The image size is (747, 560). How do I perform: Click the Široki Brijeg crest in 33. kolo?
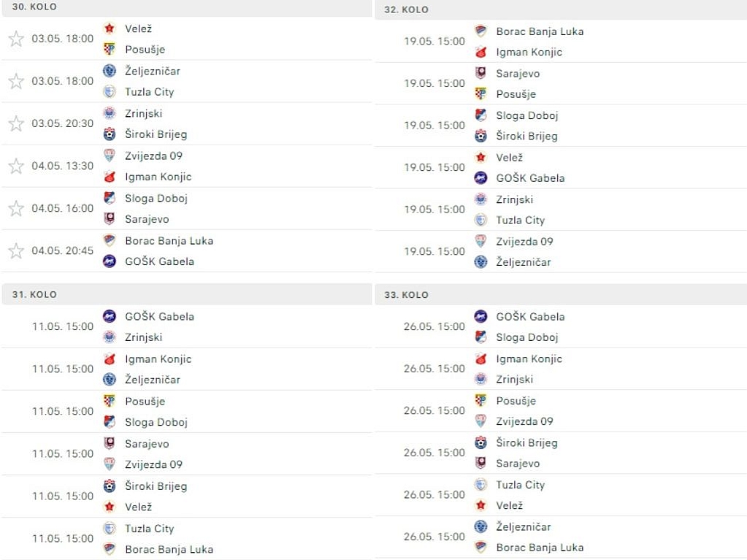(480, 442)
